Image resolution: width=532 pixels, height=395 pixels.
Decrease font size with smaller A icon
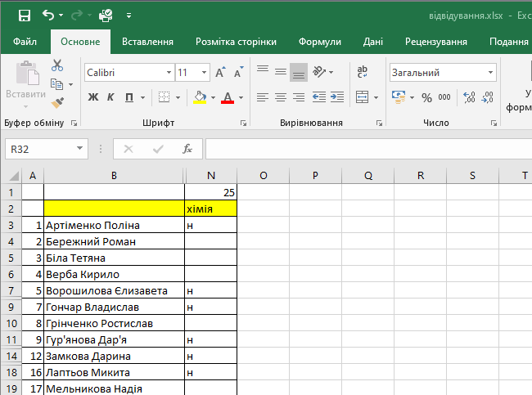coord(239,72)
